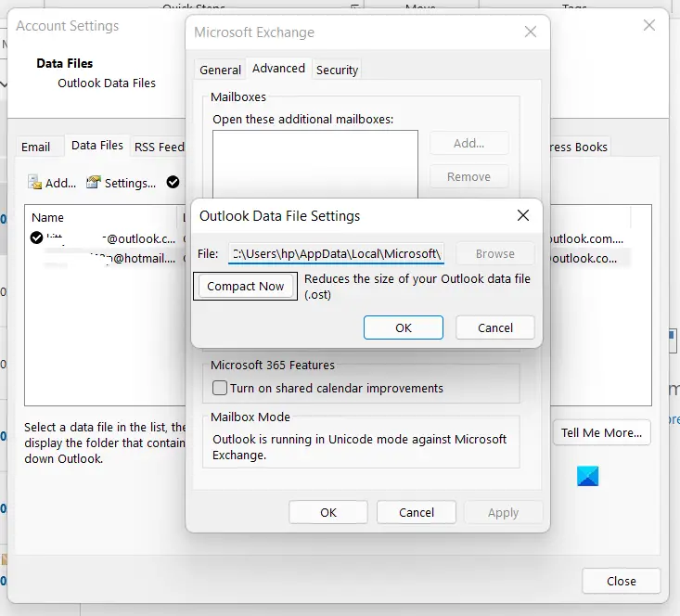Open the Security tab in Microsoft Exchange
Image resolution: width=680 pixels, height=616 pixels.
(337, 70)
